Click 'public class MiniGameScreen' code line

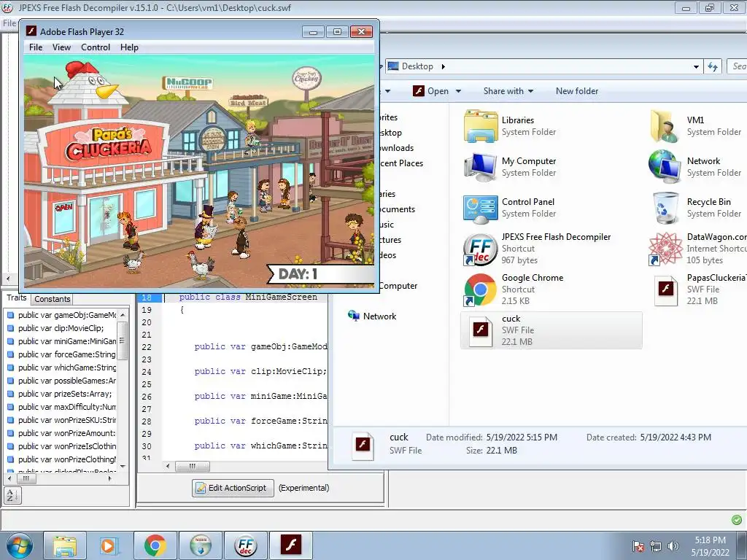point(248,297)
